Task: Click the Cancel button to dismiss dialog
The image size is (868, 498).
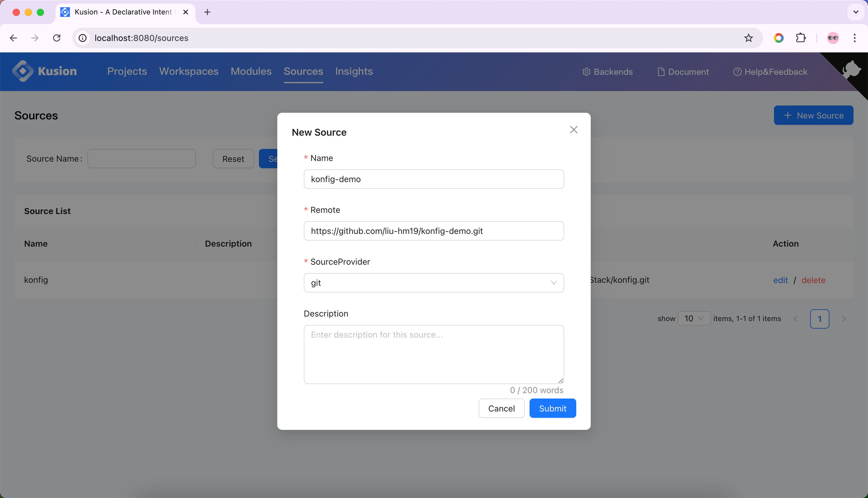Action: click(502, 408)
